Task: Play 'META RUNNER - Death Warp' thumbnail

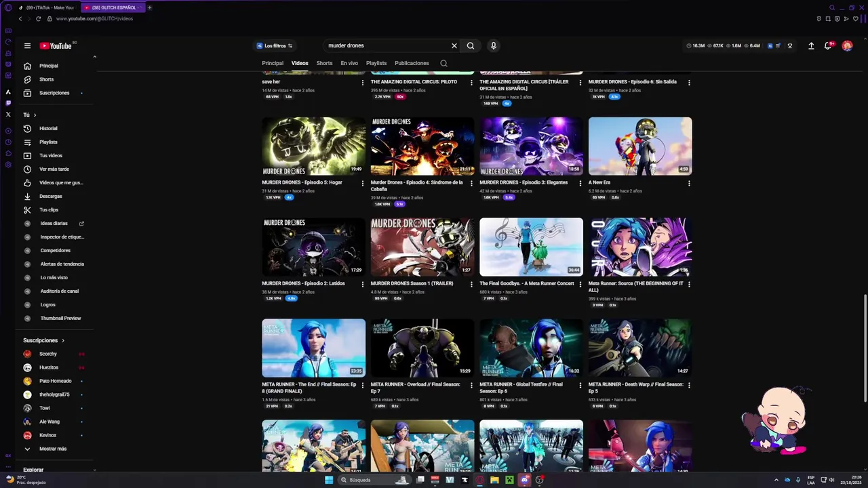Action: click(640, 348)
